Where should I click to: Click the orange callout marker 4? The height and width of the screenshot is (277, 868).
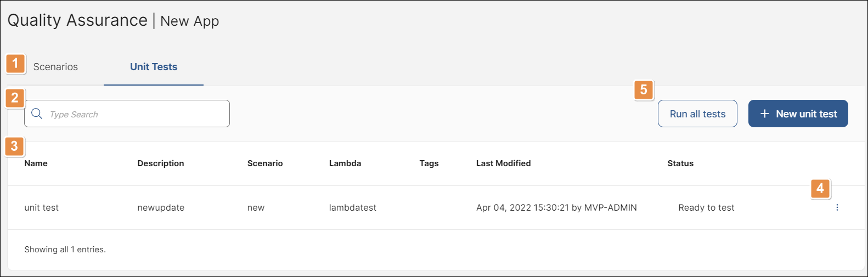(820, 189)
